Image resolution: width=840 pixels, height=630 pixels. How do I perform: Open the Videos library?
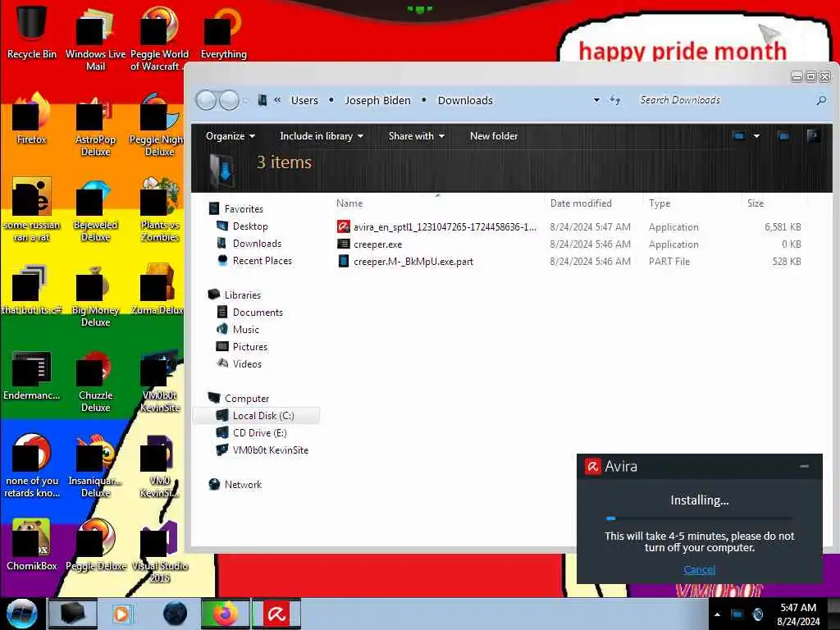tap(247, 363)
